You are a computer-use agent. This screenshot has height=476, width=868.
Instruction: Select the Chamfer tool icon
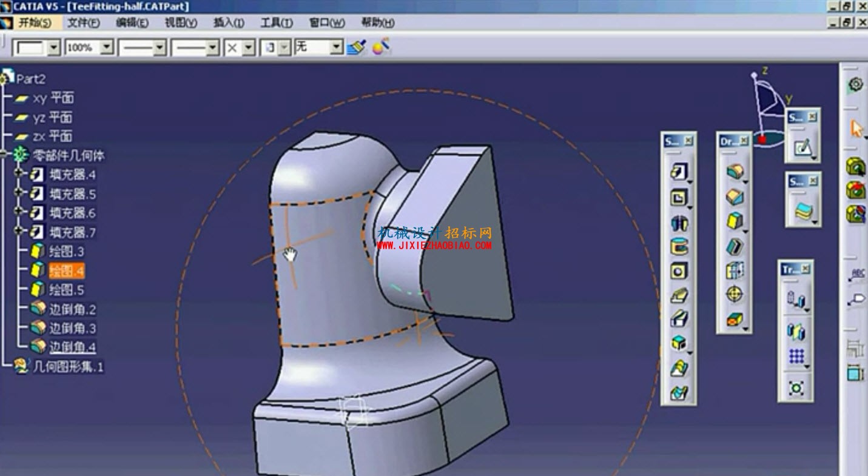(x=735, y=197)
